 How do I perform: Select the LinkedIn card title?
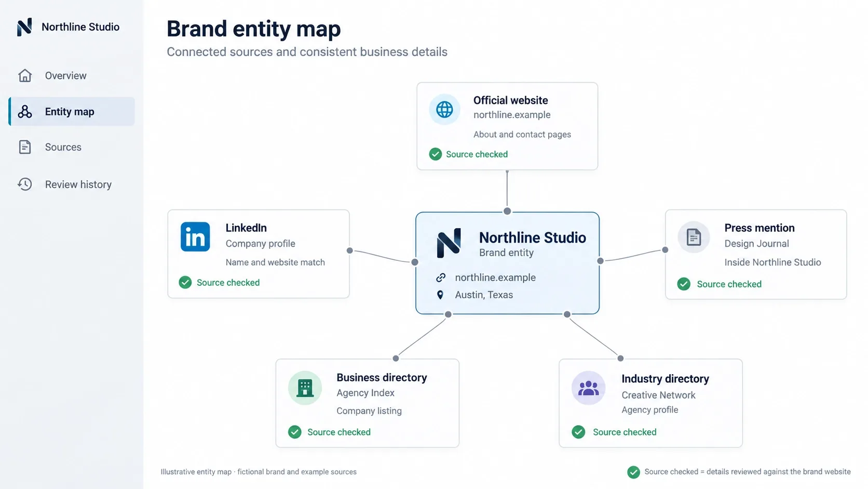(246, 228)
